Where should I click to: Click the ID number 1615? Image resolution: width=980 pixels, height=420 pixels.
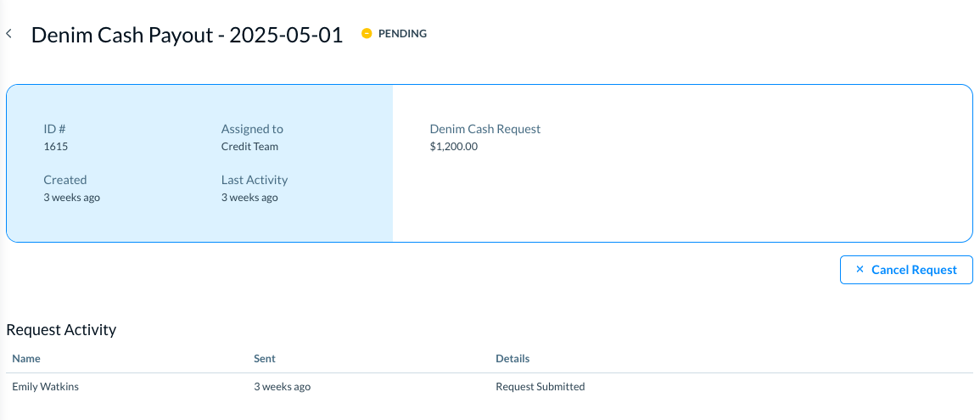point(56,147)
